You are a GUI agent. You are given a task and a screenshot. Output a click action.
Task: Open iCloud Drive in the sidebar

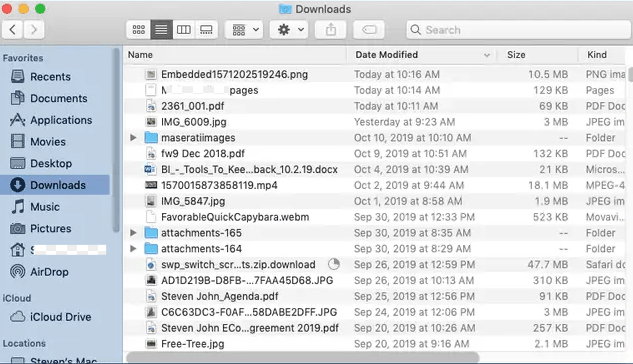click(x=55, y=317)
